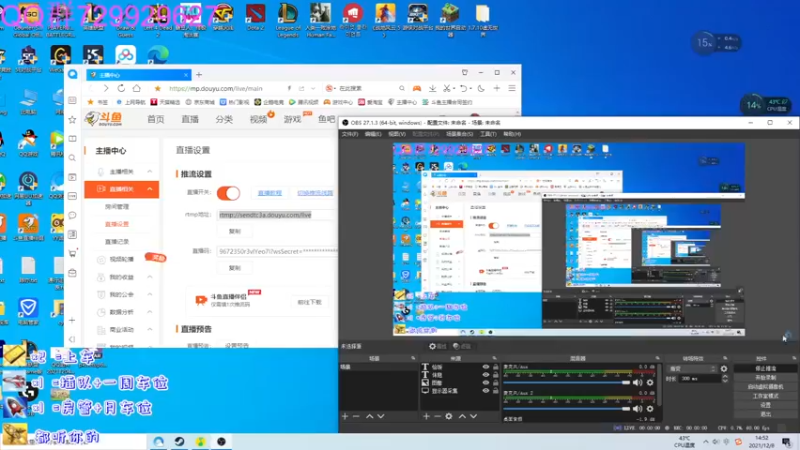The width and height of the screenshot is (800, 450).
Task: Unlock the 显示器采集 source lock icon
Action: [x=495, y=390]
